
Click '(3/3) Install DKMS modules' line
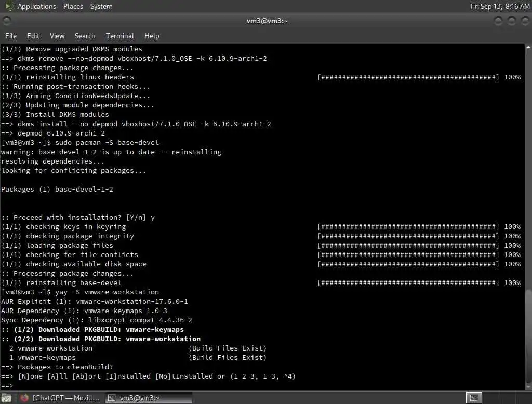[x=55, y=115]
